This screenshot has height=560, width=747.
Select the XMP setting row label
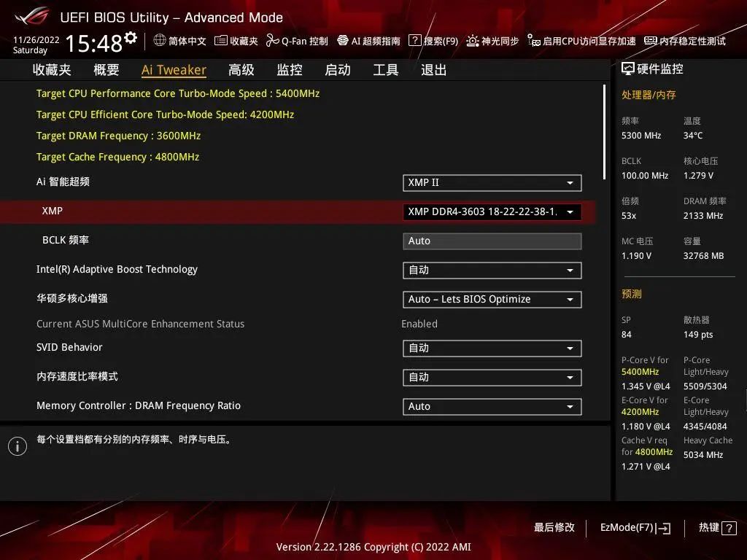[53, 211]
